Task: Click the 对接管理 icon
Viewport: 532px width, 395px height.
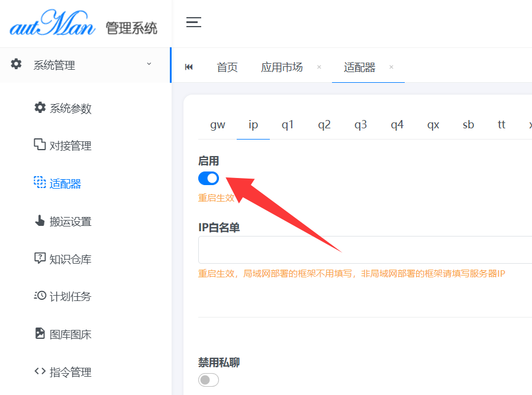Action: pyautogui.click(x=40, y=144)
